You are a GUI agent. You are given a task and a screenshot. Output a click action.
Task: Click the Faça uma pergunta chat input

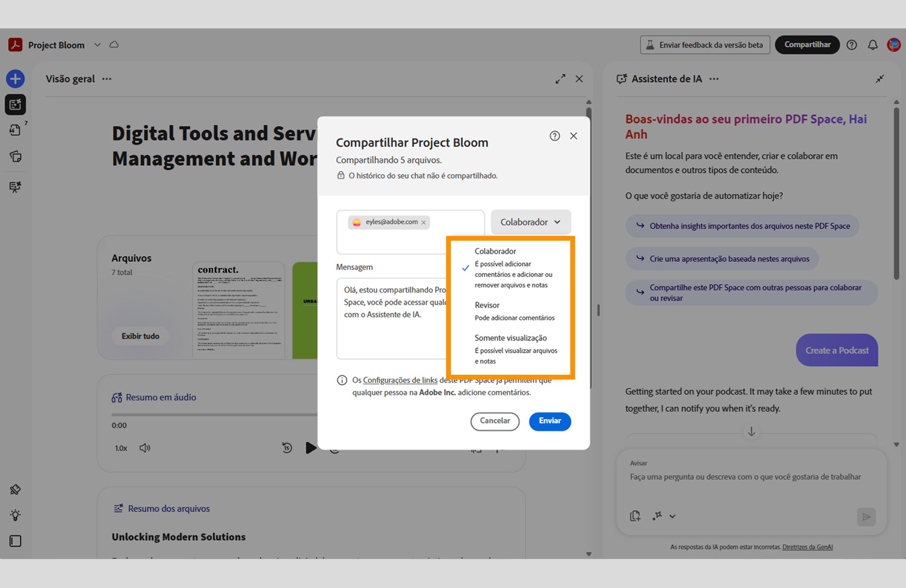point(745,477)
